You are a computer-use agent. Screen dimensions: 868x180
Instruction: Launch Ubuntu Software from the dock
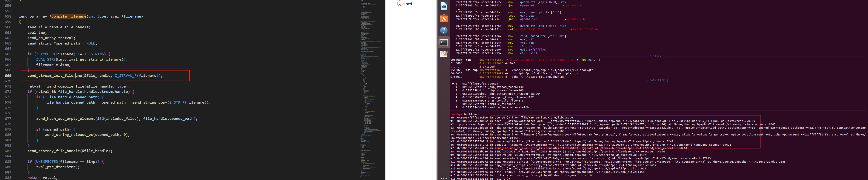(x=444, y=18)
